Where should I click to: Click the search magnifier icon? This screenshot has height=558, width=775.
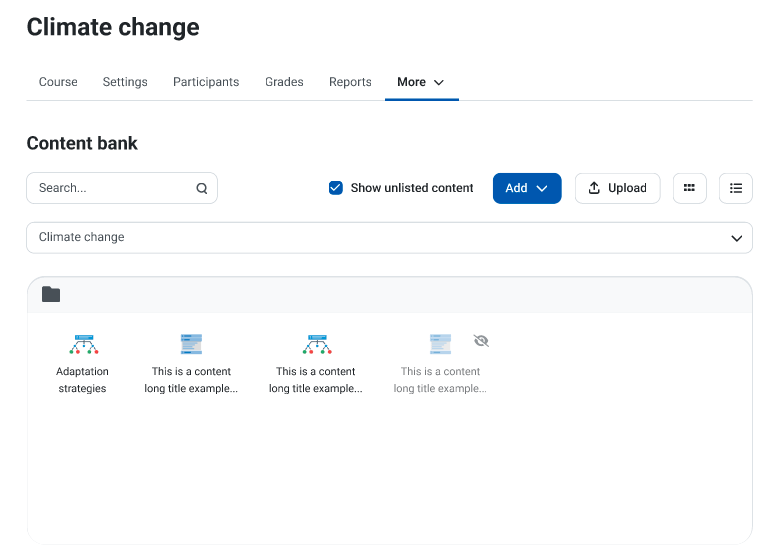click(202, 188)
